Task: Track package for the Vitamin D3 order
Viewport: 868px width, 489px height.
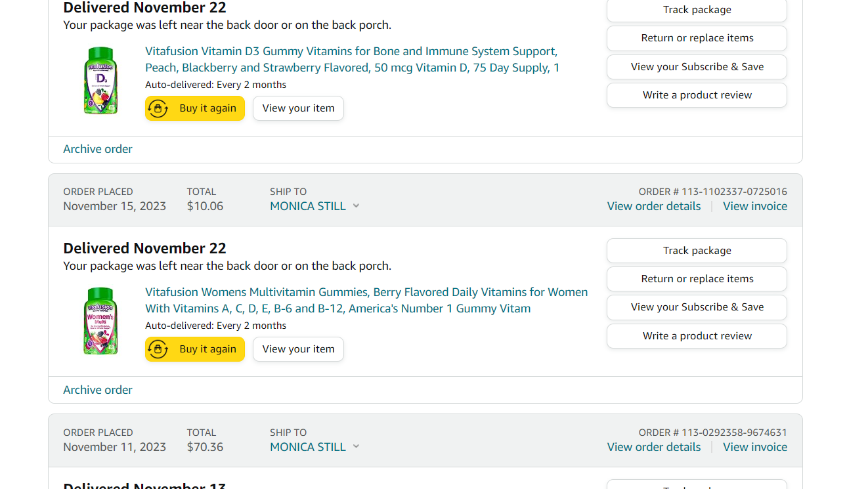Action: [x=697, y=10]
